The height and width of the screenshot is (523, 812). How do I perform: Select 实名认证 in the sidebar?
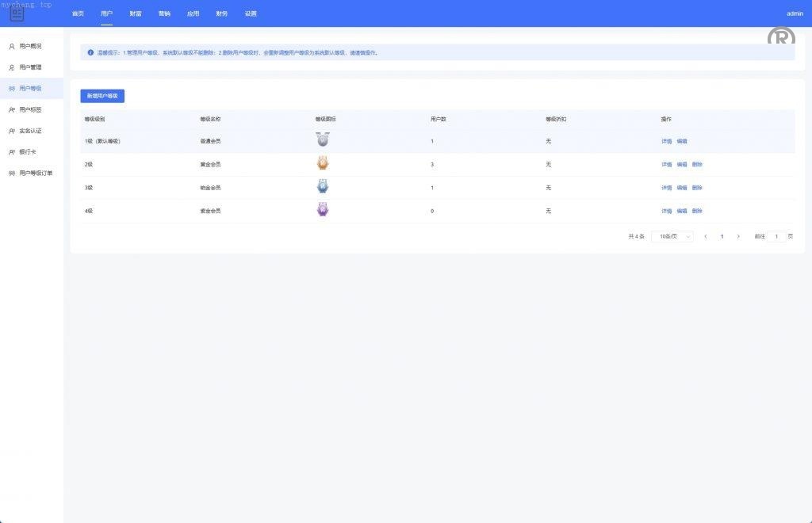30,131
